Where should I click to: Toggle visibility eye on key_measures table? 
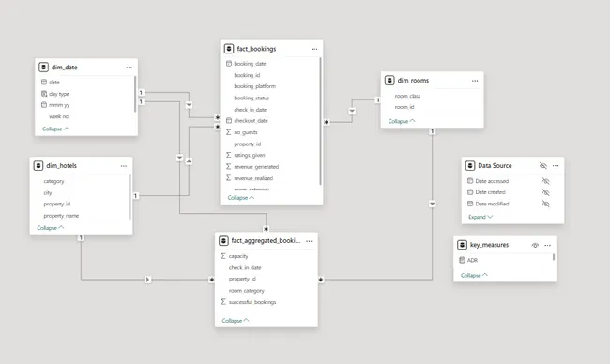pos(535,245)
